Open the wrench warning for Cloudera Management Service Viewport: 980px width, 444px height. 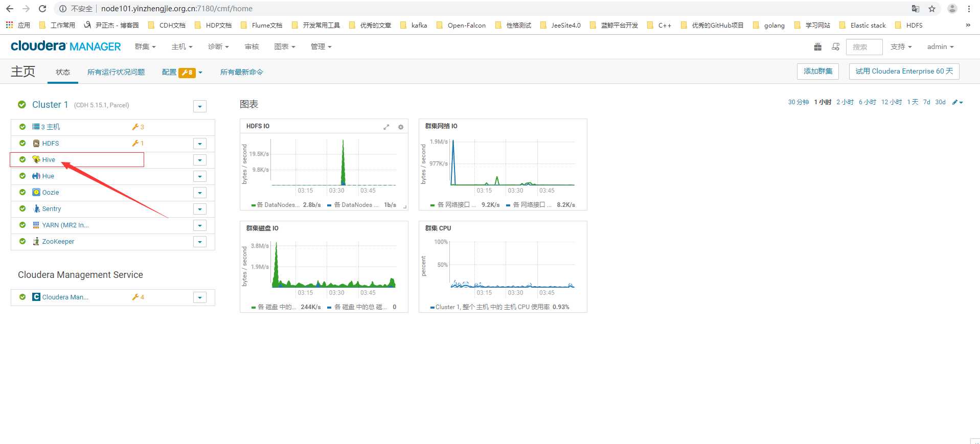point(138,297)
